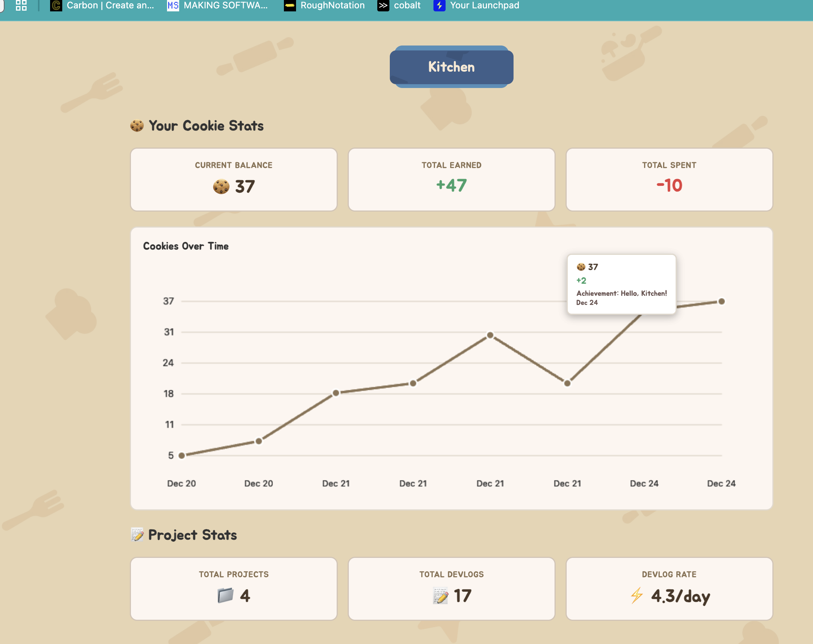813x644 pixels.
Task: Open the RoughNotation bookmark
Action: point(325,5)
